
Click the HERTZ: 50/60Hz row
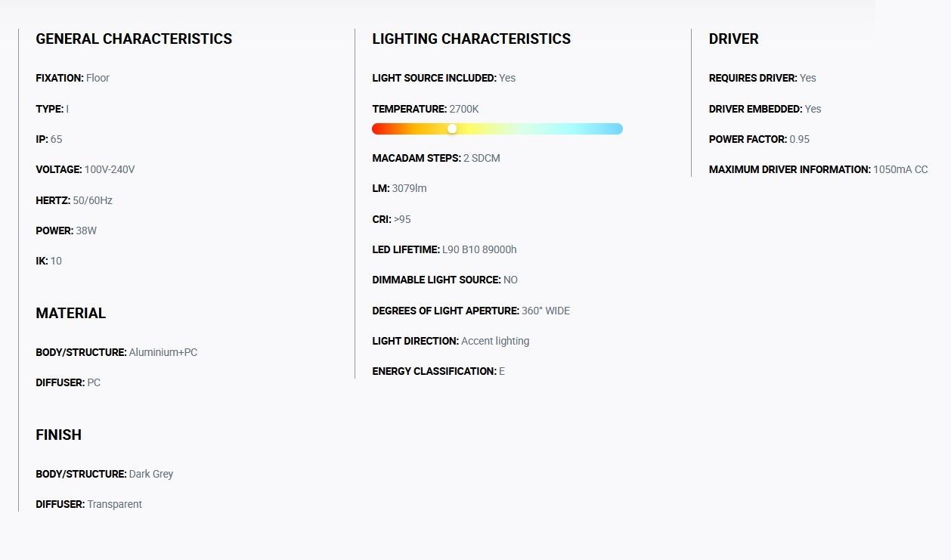74,200
